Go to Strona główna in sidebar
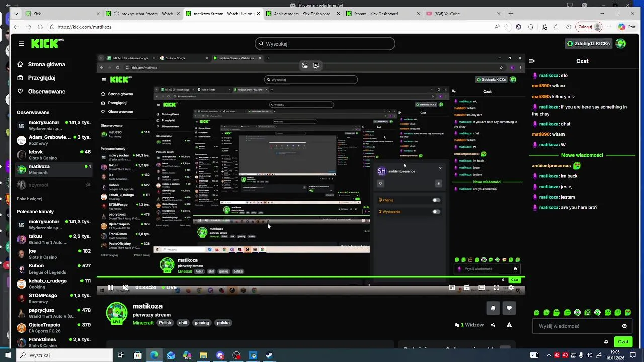This screenshot has width=644, height=362. pyautogui.click(x=41, y=64)
